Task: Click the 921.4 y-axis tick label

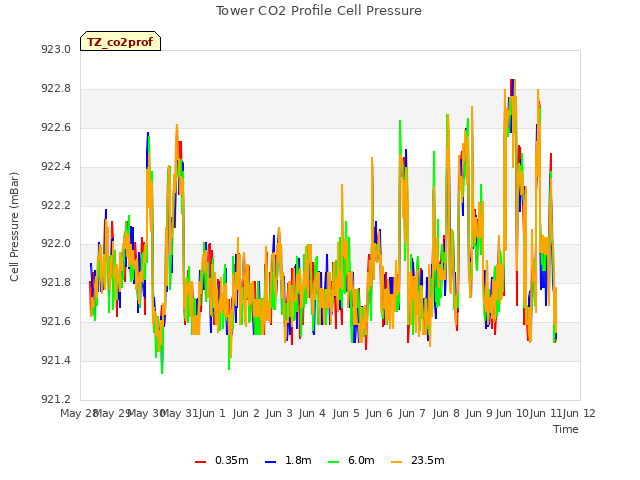Action: click(x=56, y=360)
